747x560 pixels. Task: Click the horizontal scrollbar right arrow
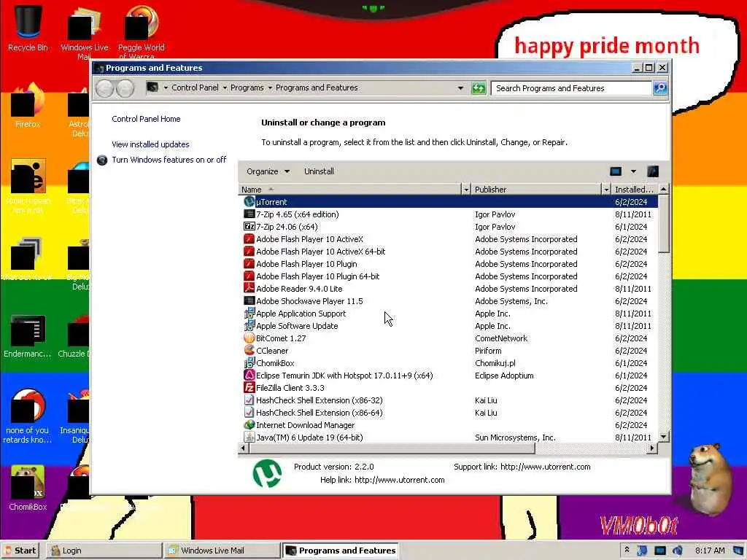tap(652, 448)
